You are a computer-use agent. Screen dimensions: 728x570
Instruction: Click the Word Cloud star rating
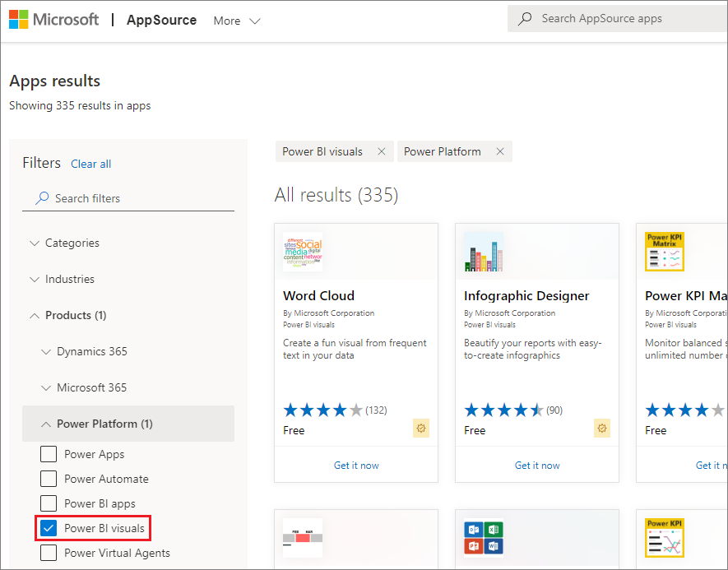click(323, 410)
